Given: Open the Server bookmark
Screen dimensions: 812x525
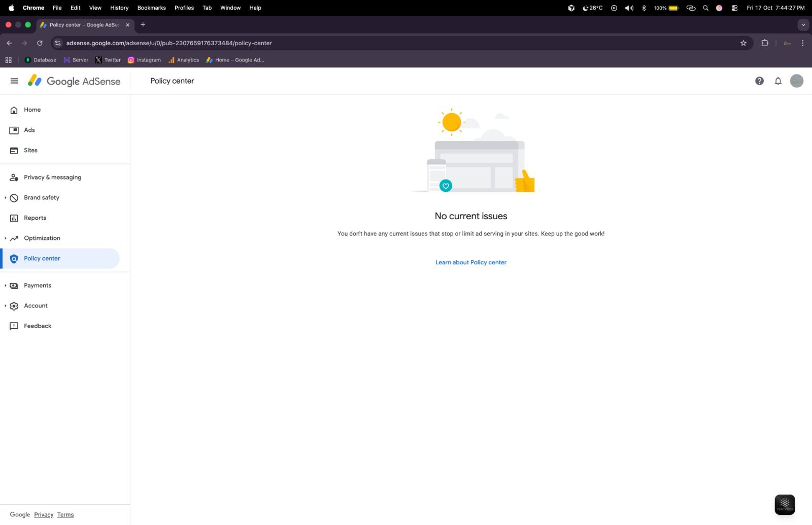Looking at the screenshot, I should coord(76,60).
